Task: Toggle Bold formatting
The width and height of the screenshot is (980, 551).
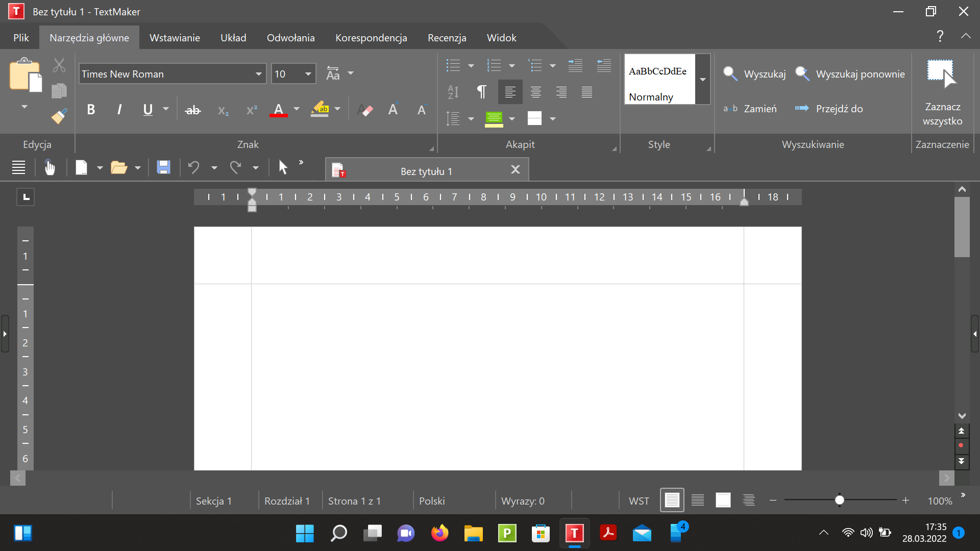Action: pyautogui.click(x=91, y=110)
